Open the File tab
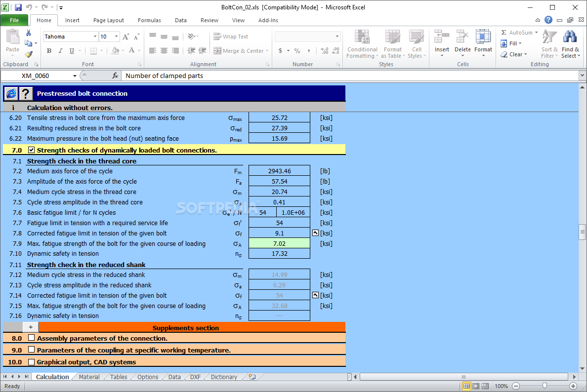The height and width of the screenshot is (392, 587). click(14, 20)
